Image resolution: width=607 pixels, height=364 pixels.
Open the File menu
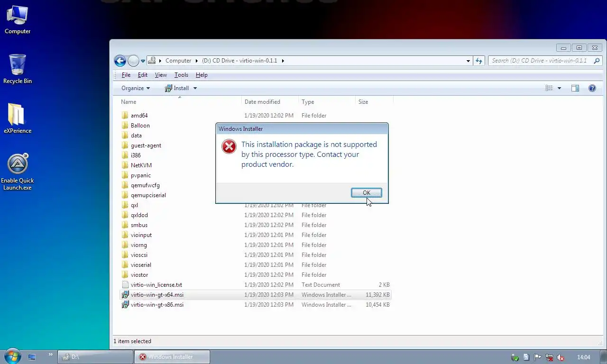126,75
